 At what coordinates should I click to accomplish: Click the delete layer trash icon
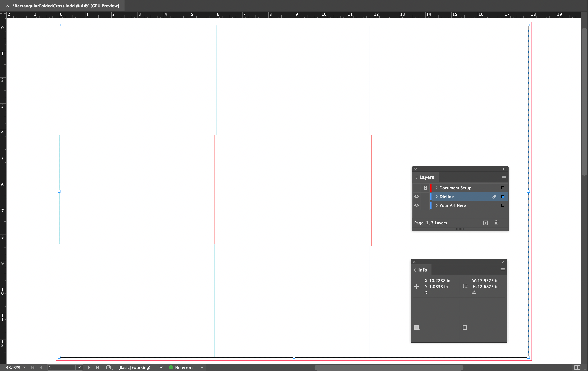496,223
